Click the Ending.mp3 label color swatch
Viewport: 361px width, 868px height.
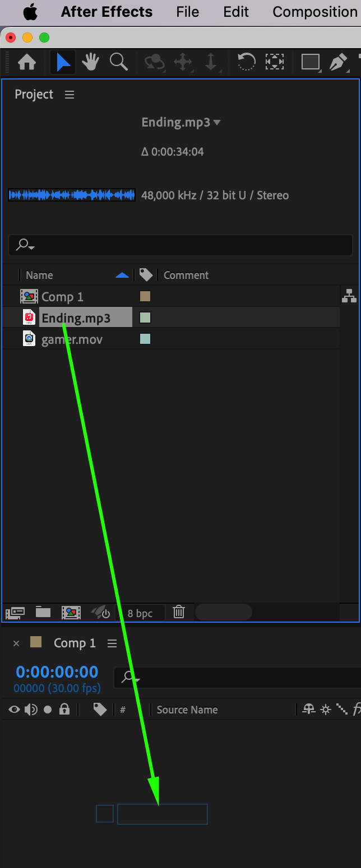(x=145, y=318)
